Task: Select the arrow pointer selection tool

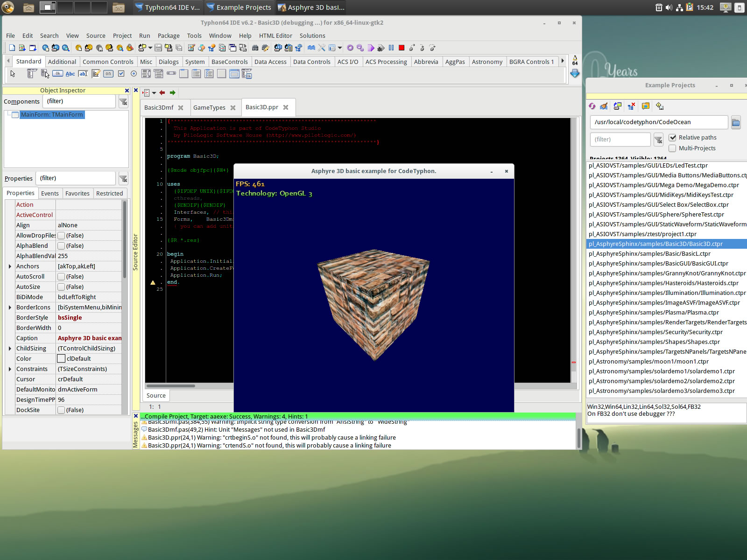Action: pyautogui.click(x=13, y=74)
